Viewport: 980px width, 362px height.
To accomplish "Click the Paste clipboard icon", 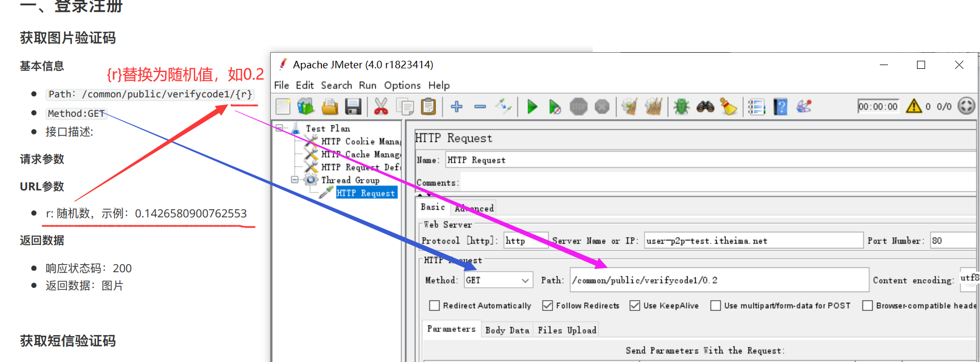I will click(x=428, y=107).
